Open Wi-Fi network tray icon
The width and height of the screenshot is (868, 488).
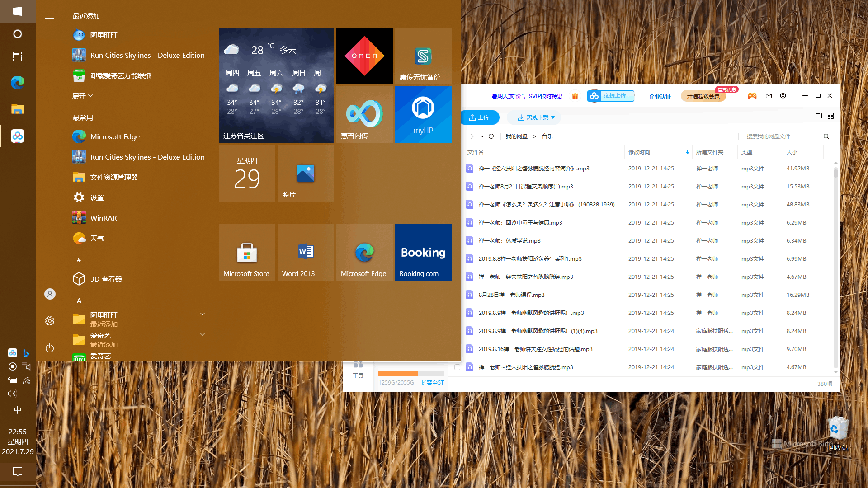pos(27,380)
